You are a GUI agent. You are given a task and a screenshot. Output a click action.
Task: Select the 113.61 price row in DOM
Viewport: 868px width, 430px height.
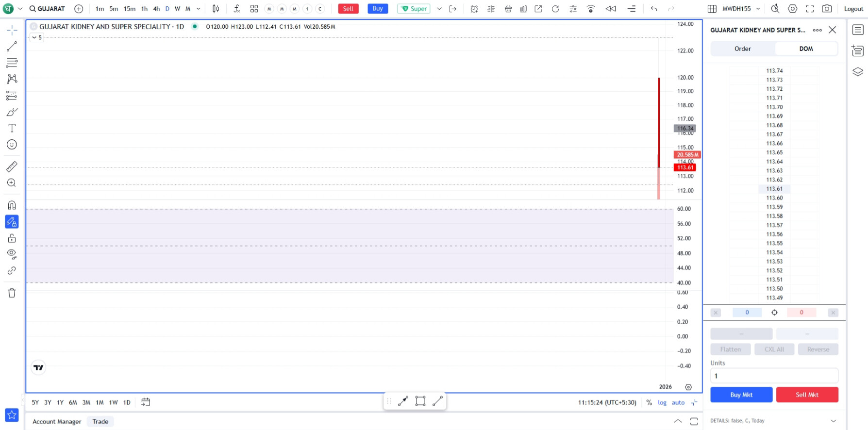click(x=774, y=189)
